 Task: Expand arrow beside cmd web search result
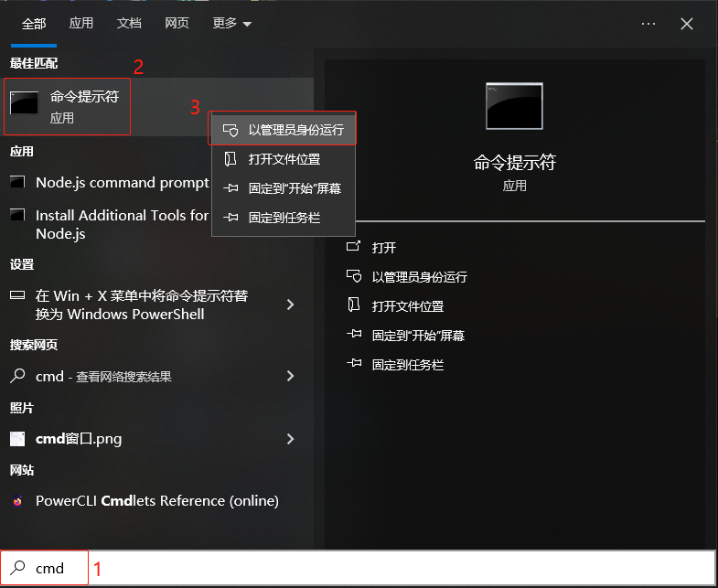coord(290,376)
